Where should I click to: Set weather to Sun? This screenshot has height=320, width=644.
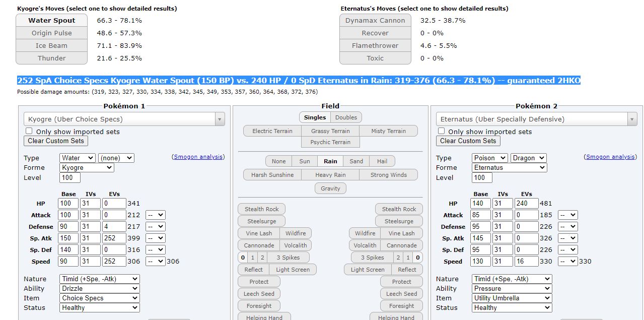(x=305, y=161)
